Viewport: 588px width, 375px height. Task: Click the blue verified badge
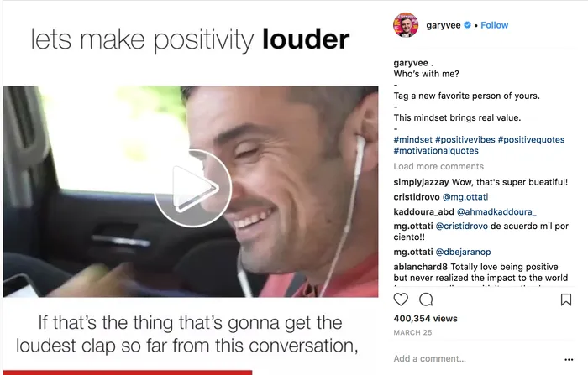468,25
